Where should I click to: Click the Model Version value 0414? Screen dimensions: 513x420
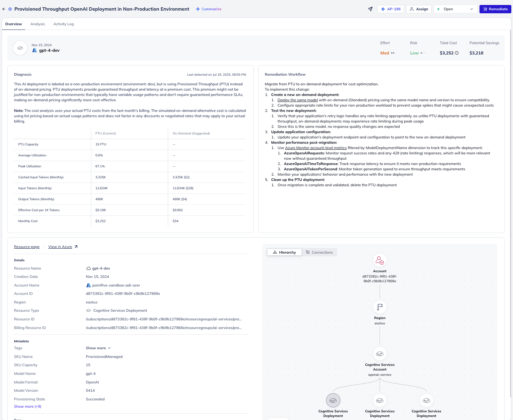tap(90, 390)
